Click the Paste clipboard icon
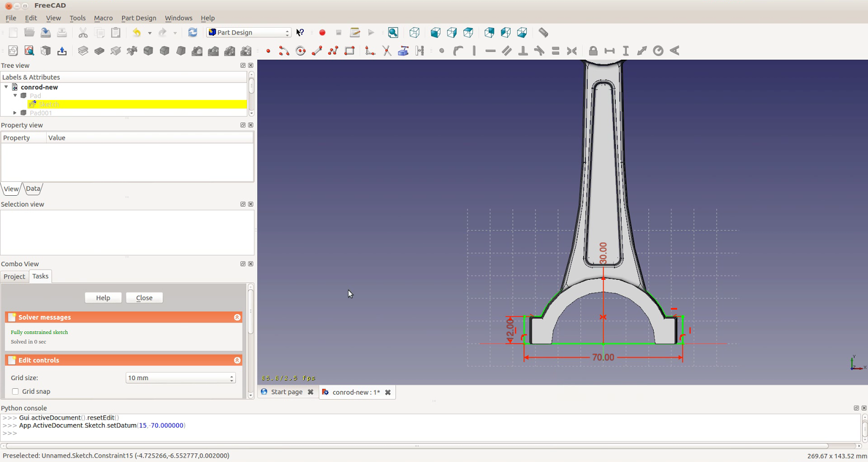 [x=116, y=33]
